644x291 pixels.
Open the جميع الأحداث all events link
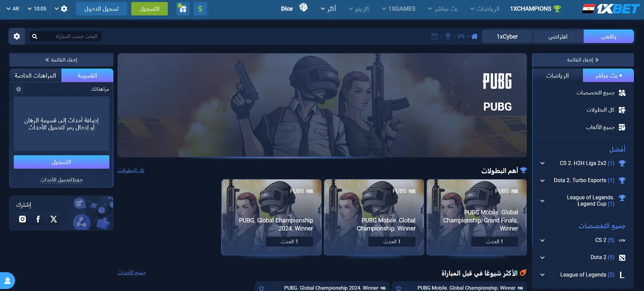pyautogui.click(x=132, y=273)
